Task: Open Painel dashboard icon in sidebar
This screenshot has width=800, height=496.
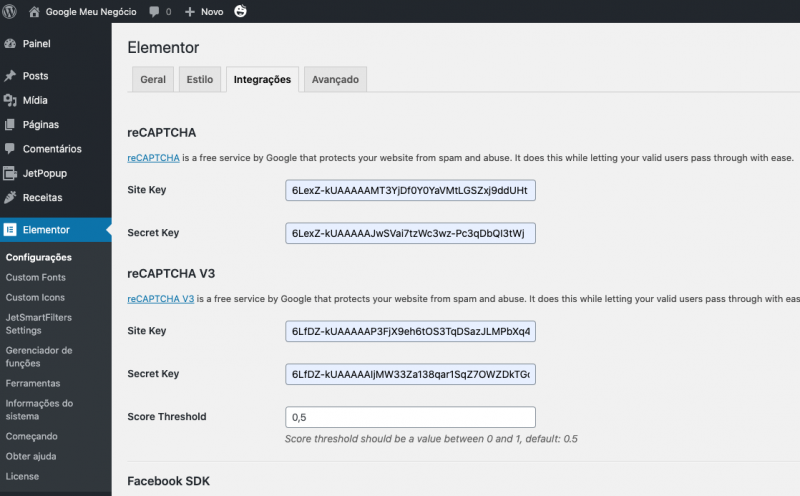Action: (x=10, y=44)
